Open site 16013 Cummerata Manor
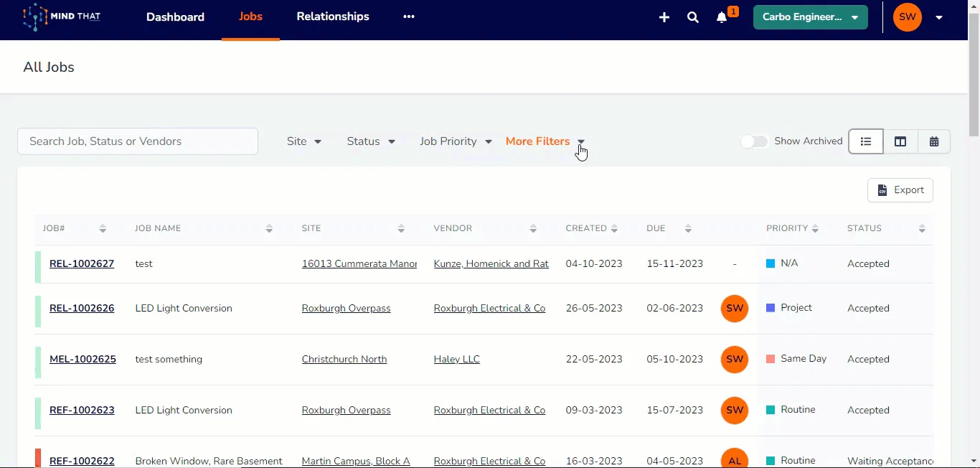 click(359, 264)
